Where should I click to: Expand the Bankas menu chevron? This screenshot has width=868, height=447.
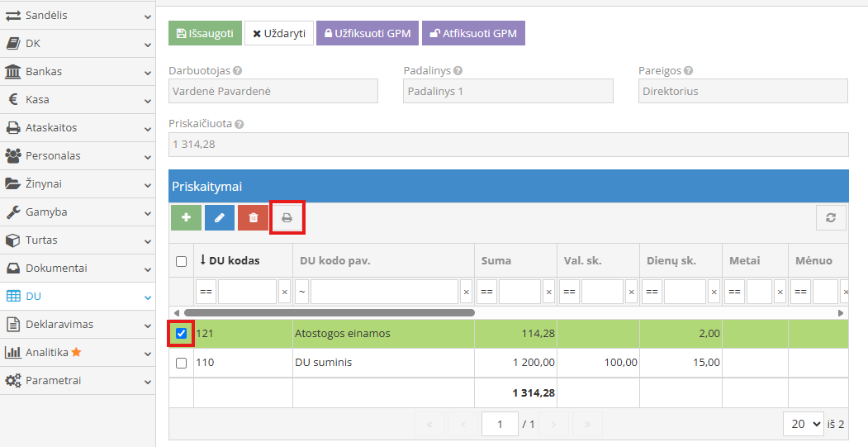point(147,73)
